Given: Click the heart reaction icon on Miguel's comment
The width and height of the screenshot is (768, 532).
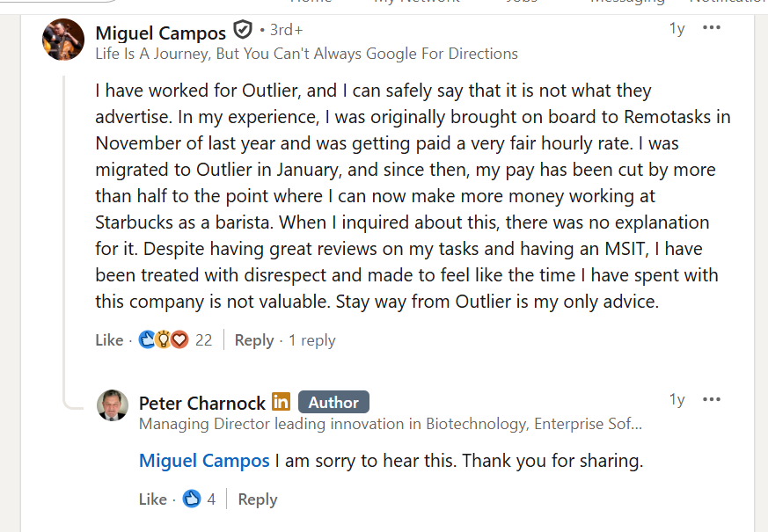Looking at the screenshot, I should click(179, 339).
